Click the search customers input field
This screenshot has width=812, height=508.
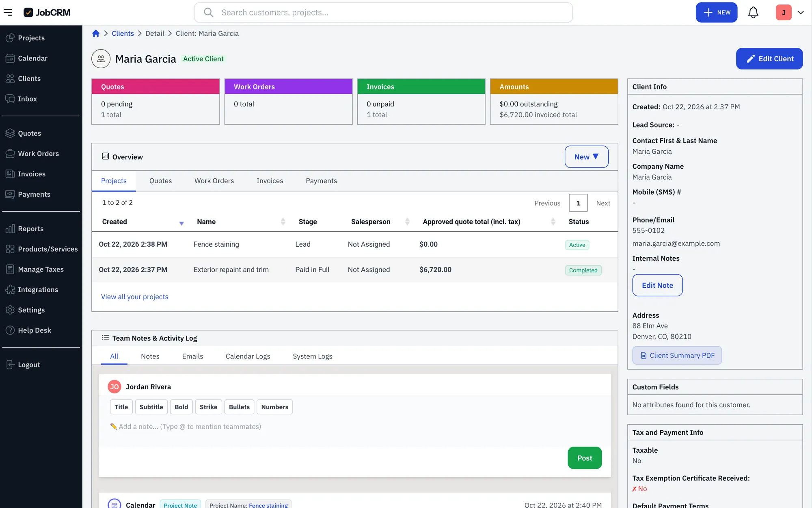(383, 13)
